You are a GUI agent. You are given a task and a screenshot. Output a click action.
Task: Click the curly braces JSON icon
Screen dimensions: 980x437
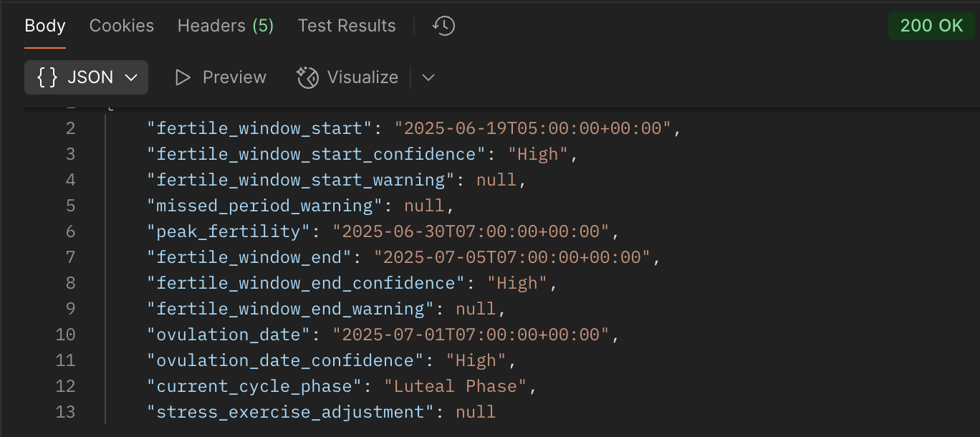click(x=47, y=77)
